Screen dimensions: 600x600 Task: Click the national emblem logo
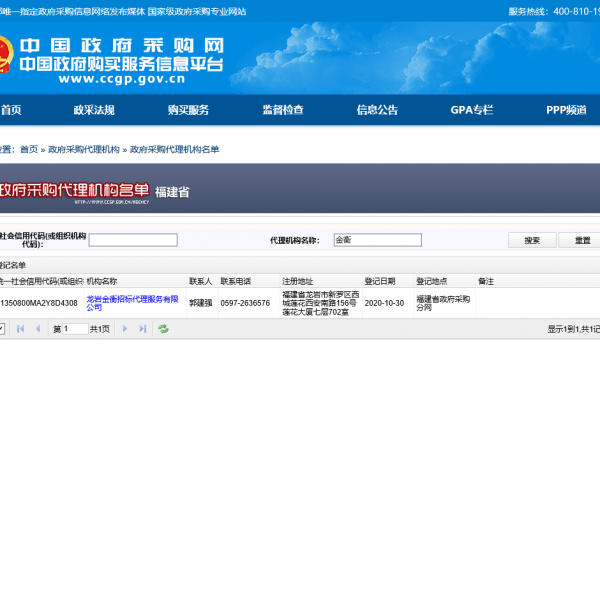[x=5, y=54]
